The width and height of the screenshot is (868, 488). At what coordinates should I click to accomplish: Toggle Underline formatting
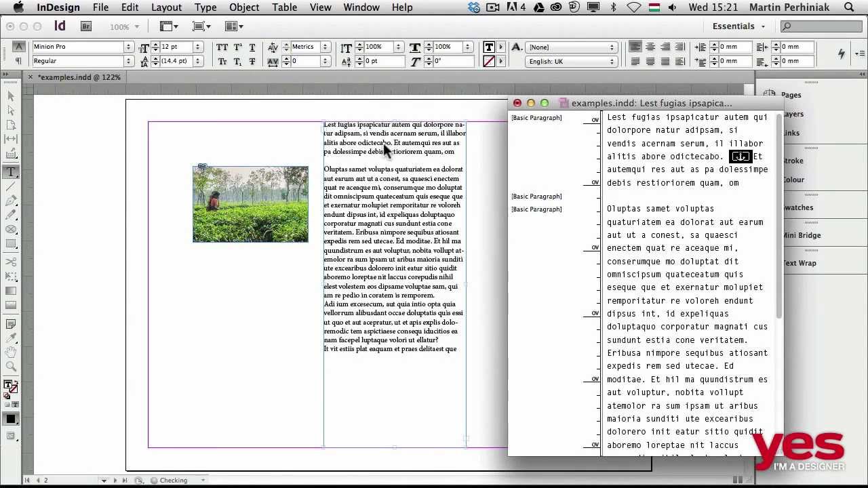252,47
